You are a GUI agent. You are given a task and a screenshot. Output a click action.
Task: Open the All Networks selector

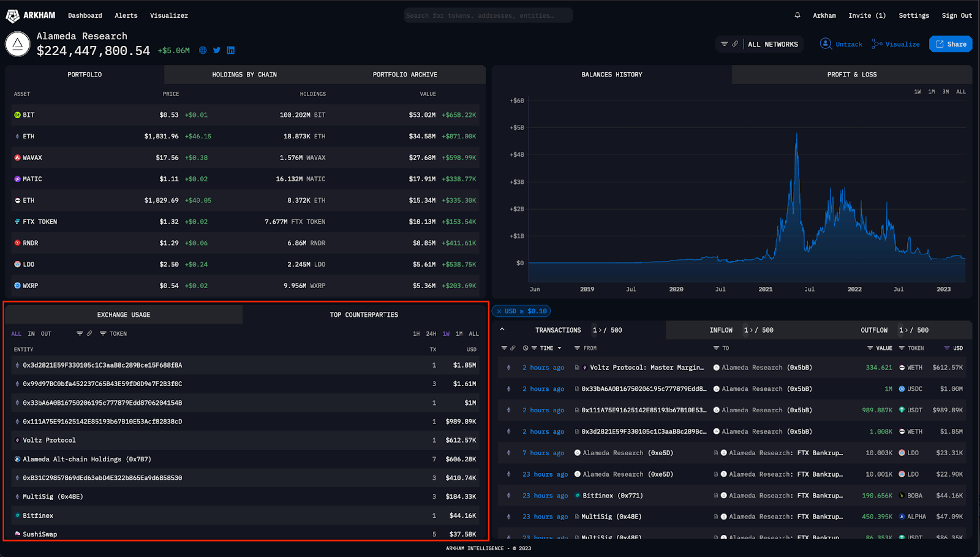[773, 44]
